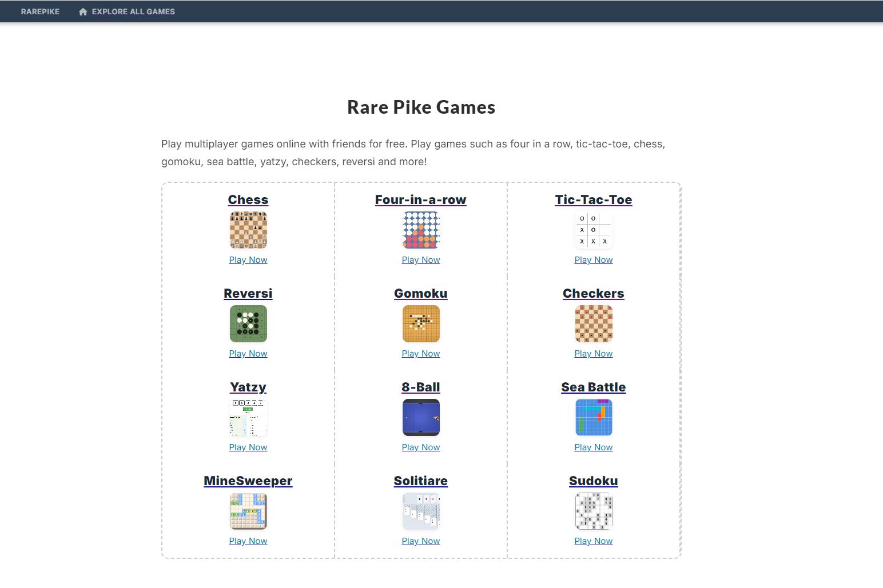Select the Tic-Tac-Toe grid icon

[593, 230]
